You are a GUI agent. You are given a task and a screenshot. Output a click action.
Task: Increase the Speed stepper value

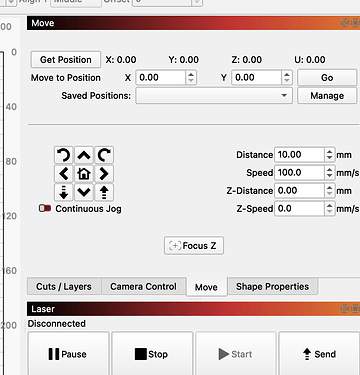click(x=329, y=170)
